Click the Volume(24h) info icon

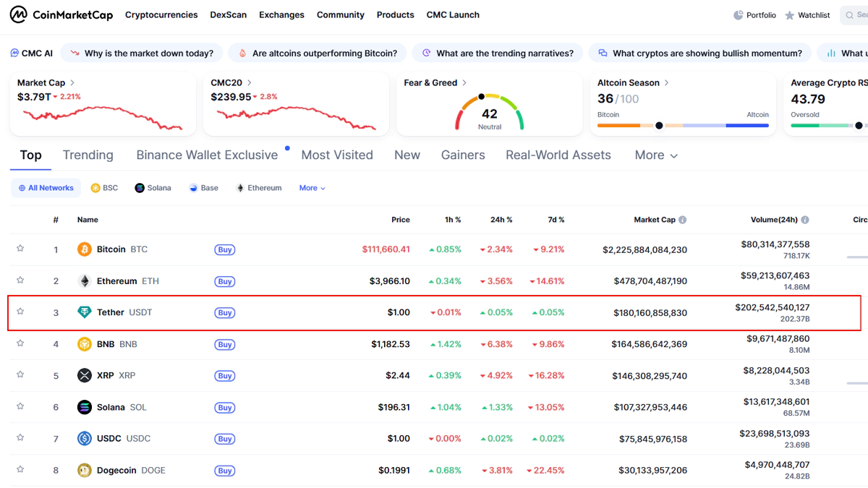coord(805,220)
